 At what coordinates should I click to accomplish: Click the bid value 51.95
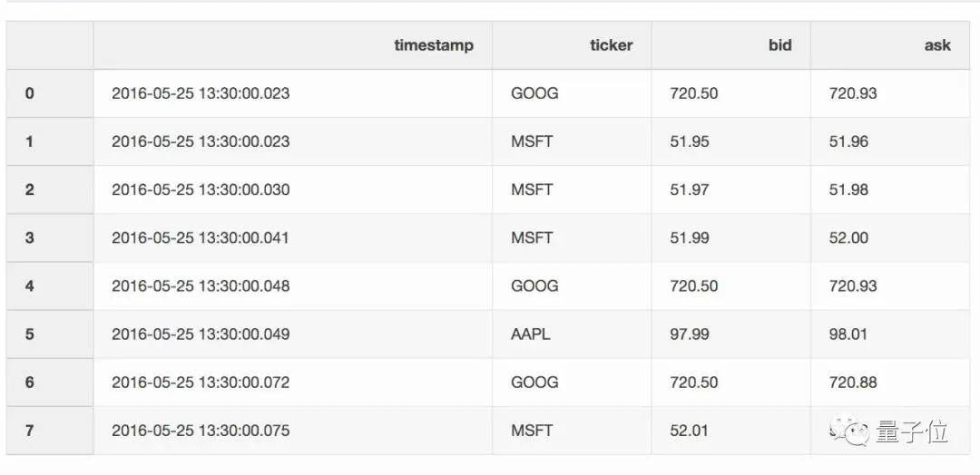tap(690, 141)
